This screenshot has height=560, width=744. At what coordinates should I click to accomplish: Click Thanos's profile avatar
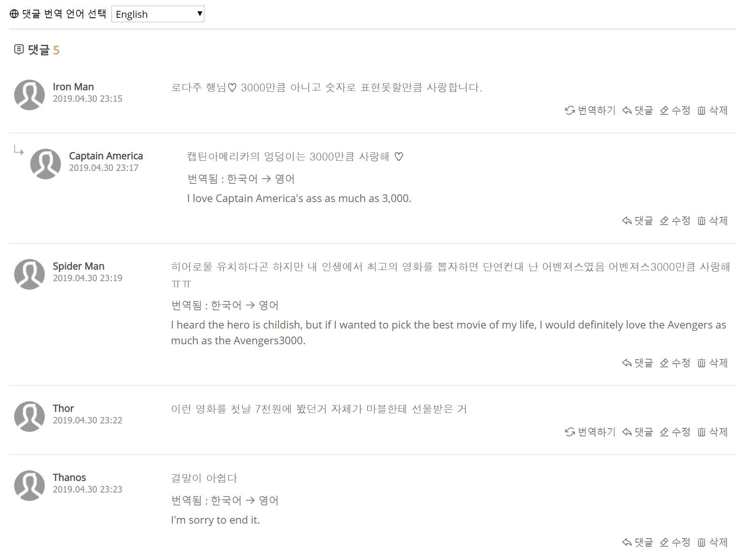(x=29, y=486)
